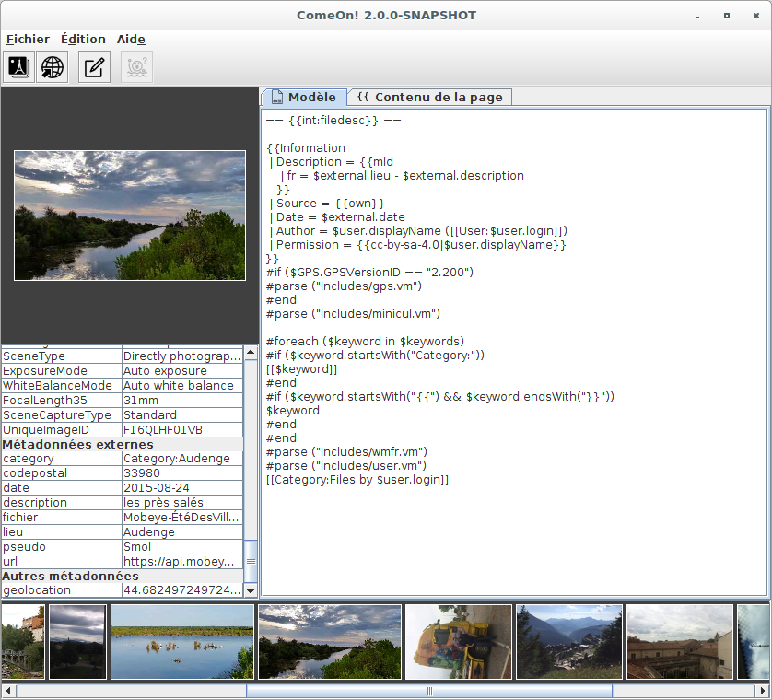Click the 'Directly photograp...' value cell

[x=182, y=356]
